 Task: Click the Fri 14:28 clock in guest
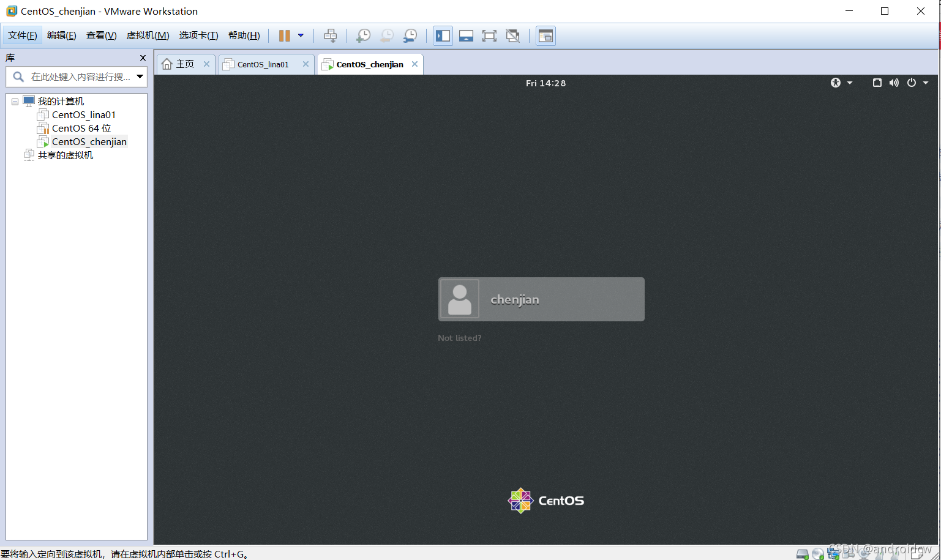545,83
